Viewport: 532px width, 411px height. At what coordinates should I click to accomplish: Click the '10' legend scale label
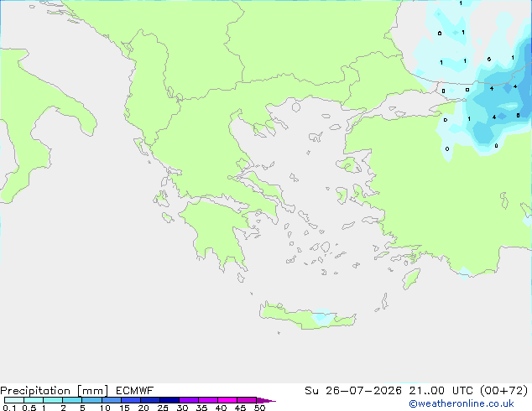coord(105,408)
